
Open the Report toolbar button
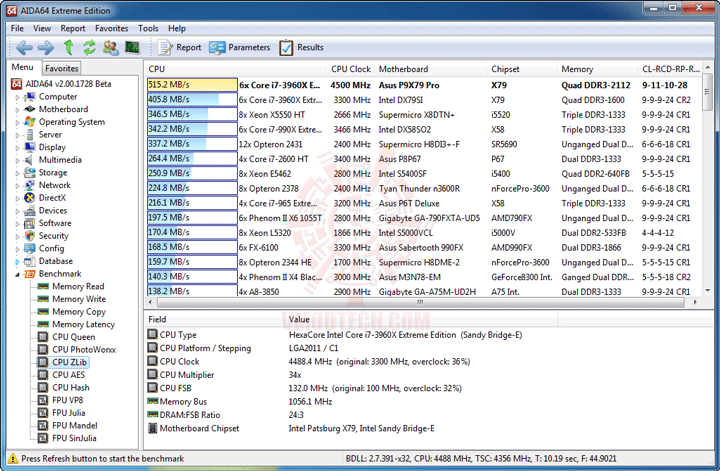[179, 47]
